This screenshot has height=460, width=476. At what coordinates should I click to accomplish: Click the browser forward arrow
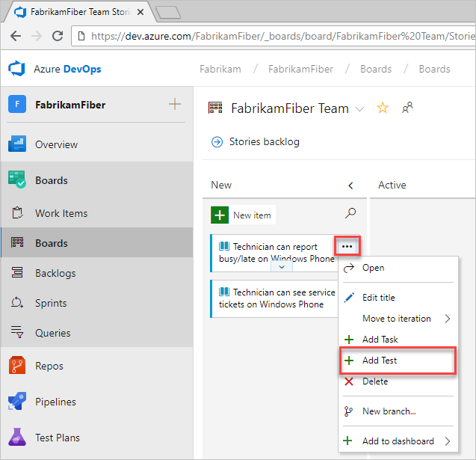37,36
